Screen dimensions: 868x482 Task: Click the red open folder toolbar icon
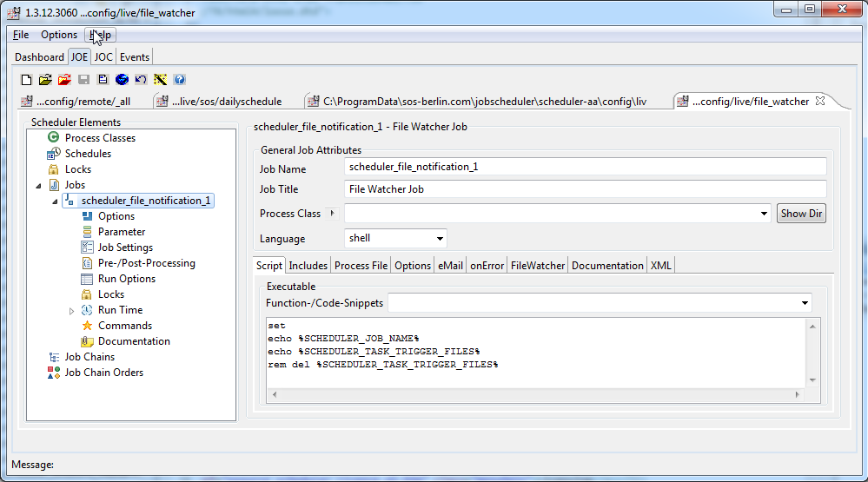[64, 80]
